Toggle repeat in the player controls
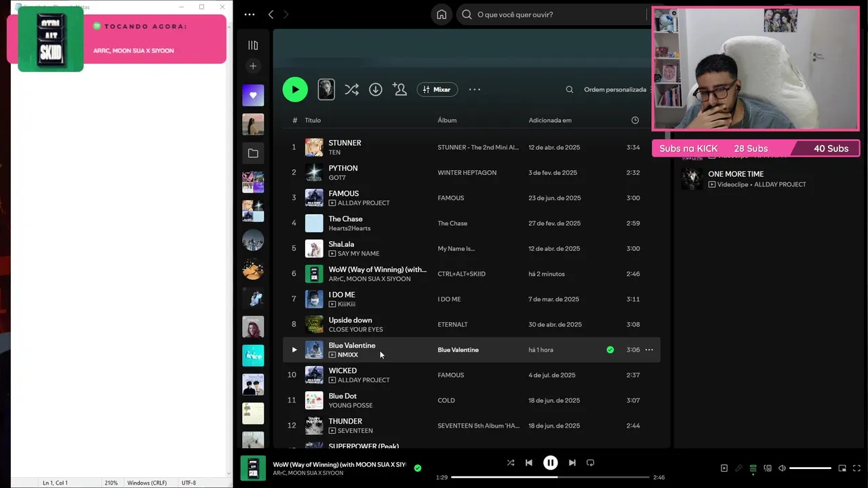 pyautogui.click(x=591, y=463)
